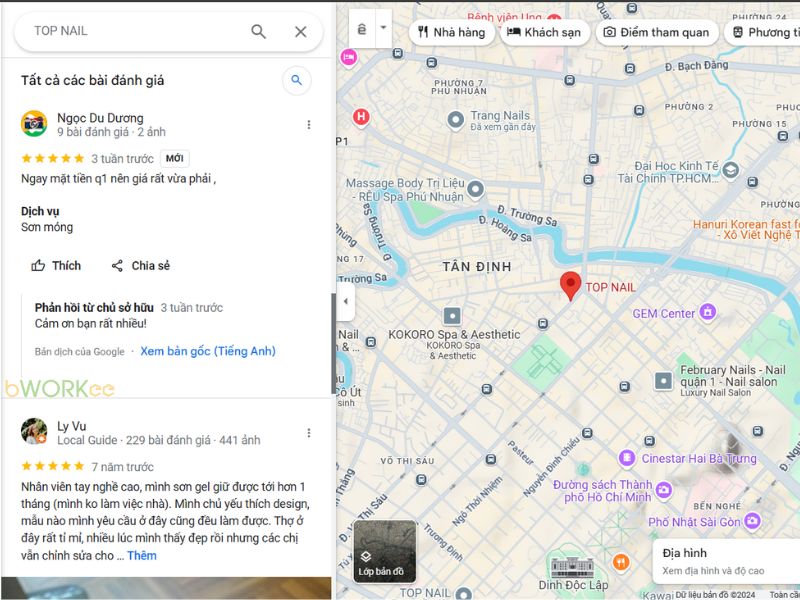The height and width of the screenshot is (600, 800).
Task: Select Đường sách Thành phố Hồ Chí Minh marker
Action: 664,490
